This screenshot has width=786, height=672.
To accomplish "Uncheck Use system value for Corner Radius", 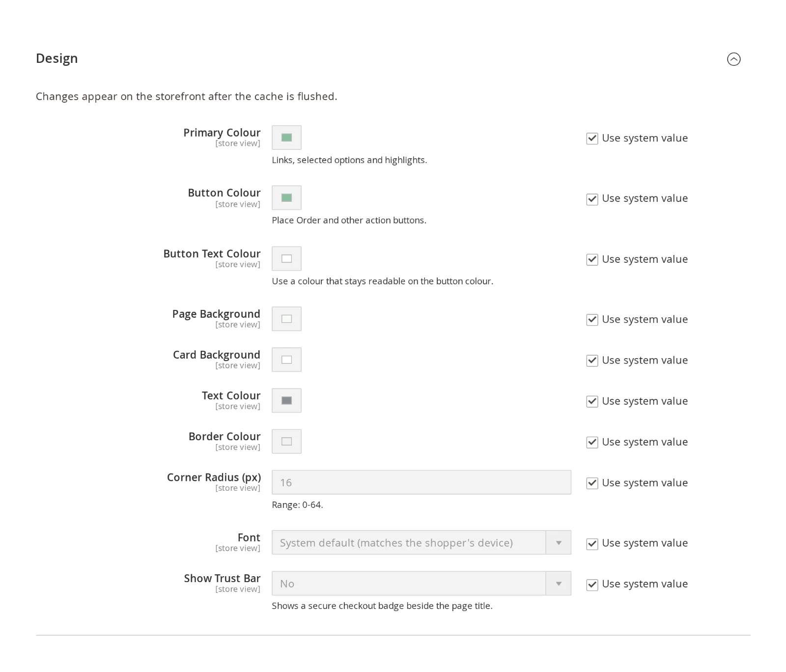I will click(x=592, y=483).
